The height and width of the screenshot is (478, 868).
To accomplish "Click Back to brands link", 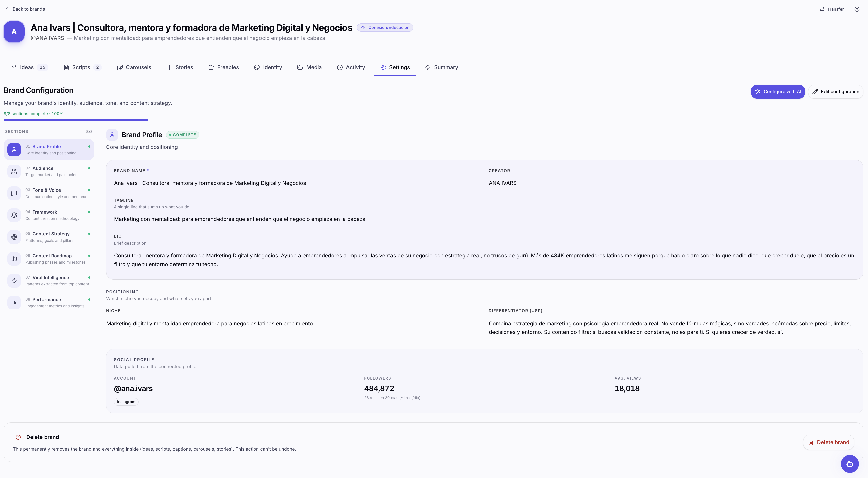I will click(25, 9).
